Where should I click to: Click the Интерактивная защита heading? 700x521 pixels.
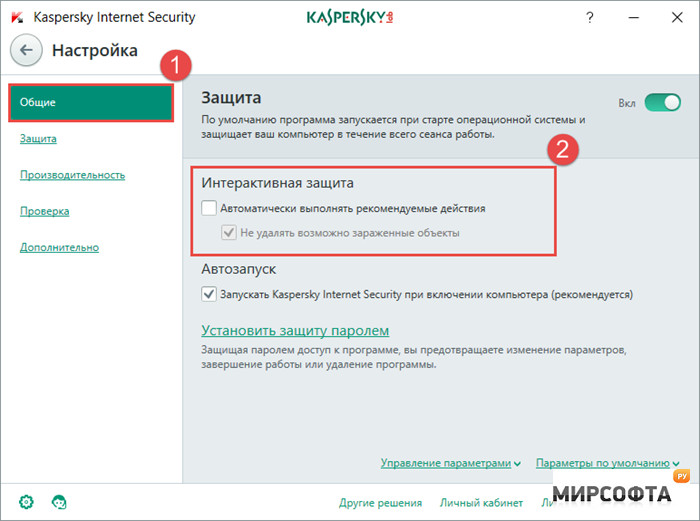click(x=277, y=183)
